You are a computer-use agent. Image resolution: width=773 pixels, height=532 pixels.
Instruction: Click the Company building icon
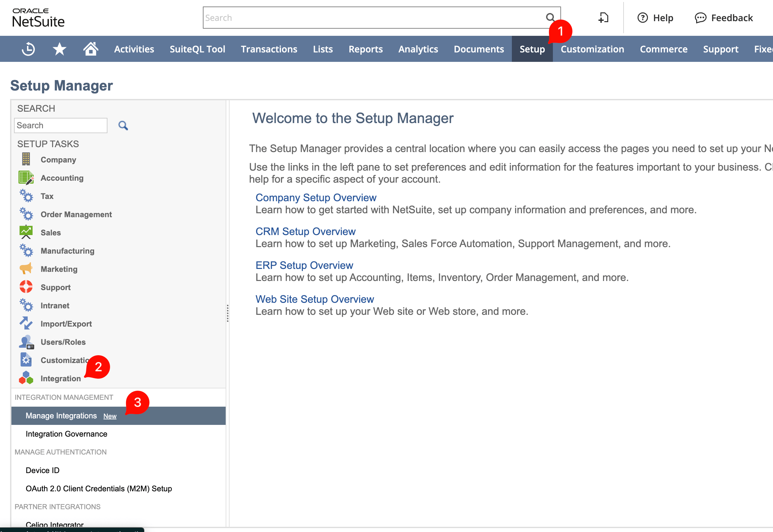pyautogui.click(x=26, y=159)
